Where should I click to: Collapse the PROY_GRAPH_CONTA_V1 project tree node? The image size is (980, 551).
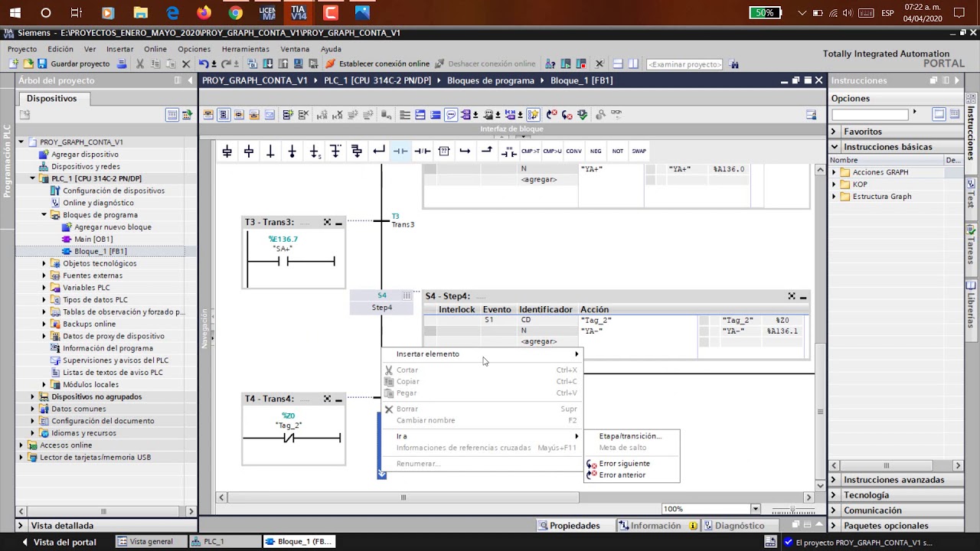tap(21, 142)
